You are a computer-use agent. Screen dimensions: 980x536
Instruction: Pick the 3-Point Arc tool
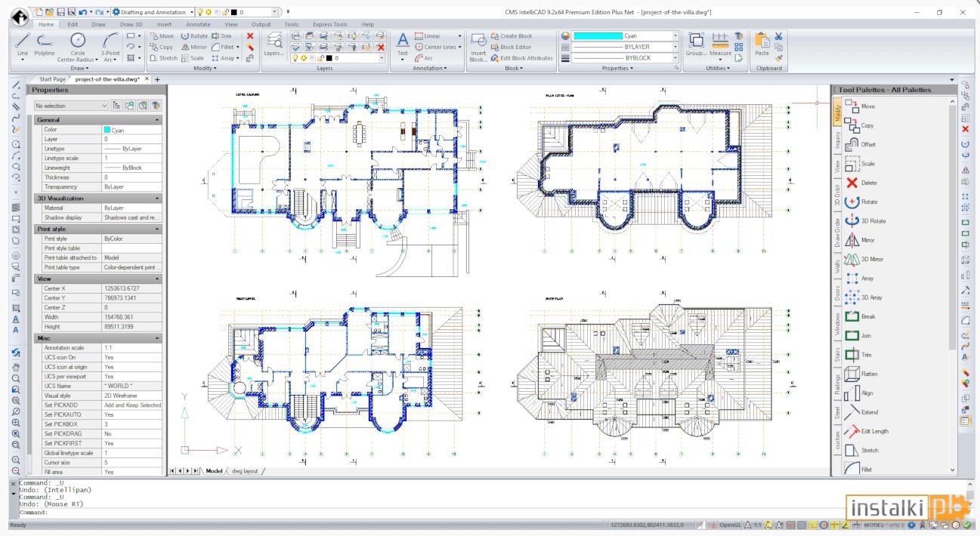(110, 45)
